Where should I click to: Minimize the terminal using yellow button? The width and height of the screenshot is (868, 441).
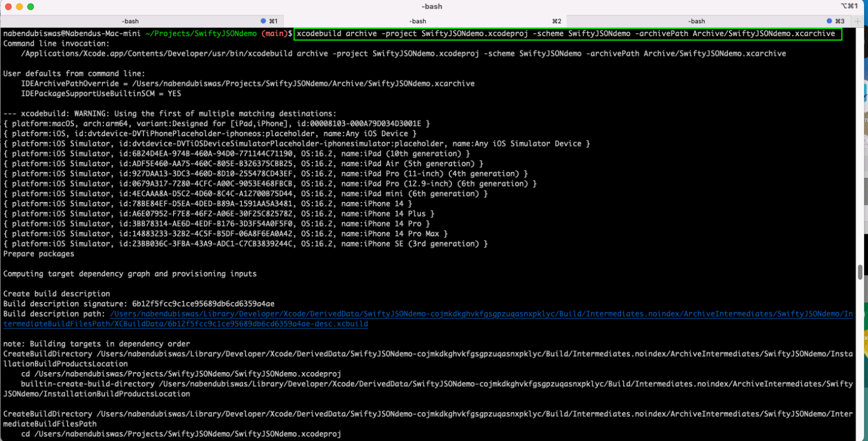point(19,6)
